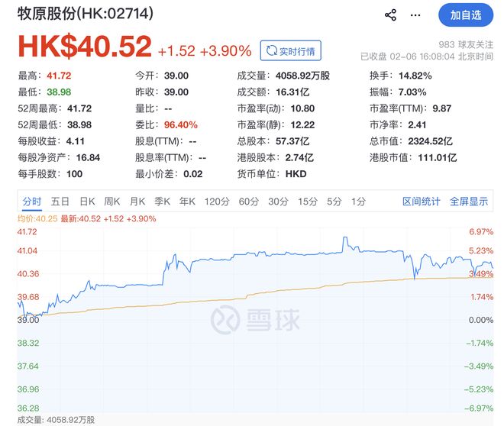The height and width of the screenshot is (426, 504).
Task: Click the 市盈率(TTM) value 9.87
Action: [442, 108]
